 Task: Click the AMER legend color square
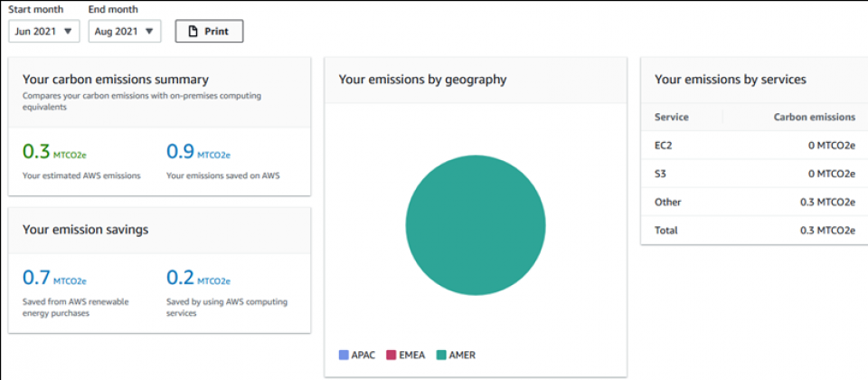[440, 356]
